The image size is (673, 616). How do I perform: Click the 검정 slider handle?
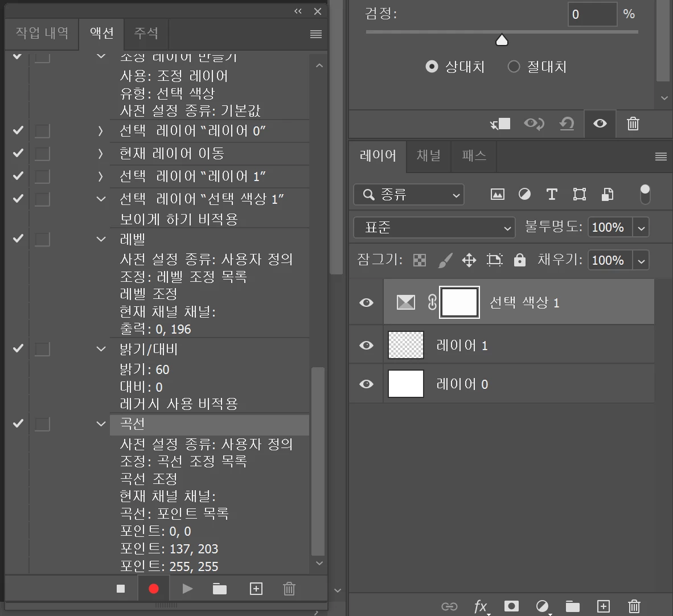click(x=502, y=40)
